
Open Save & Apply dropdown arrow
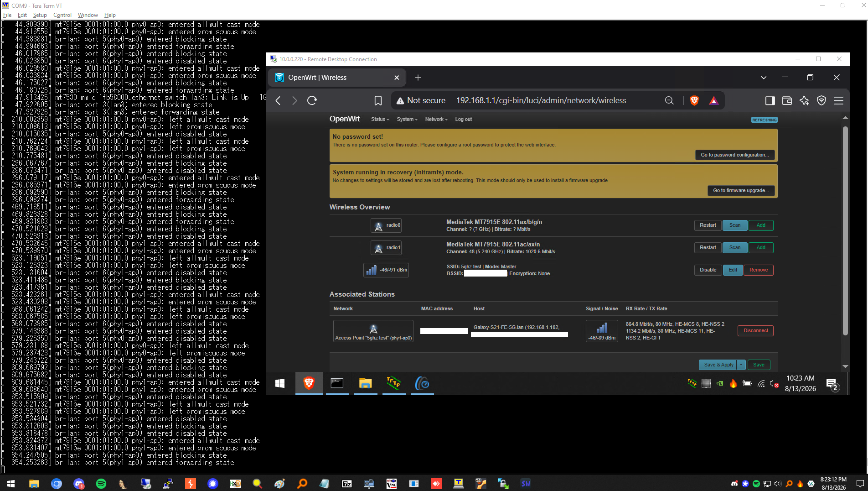click(x=741, y=365)
